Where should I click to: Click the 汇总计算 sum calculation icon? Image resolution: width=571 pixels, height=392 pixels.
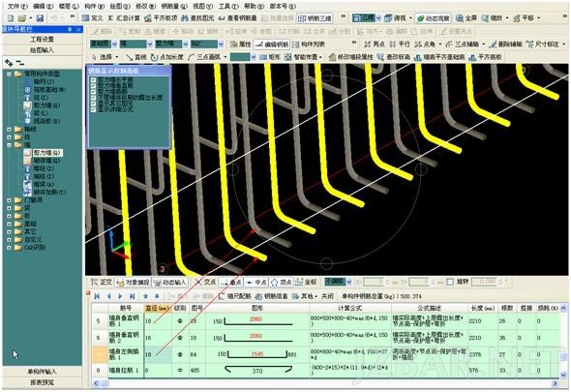[124, 17]
